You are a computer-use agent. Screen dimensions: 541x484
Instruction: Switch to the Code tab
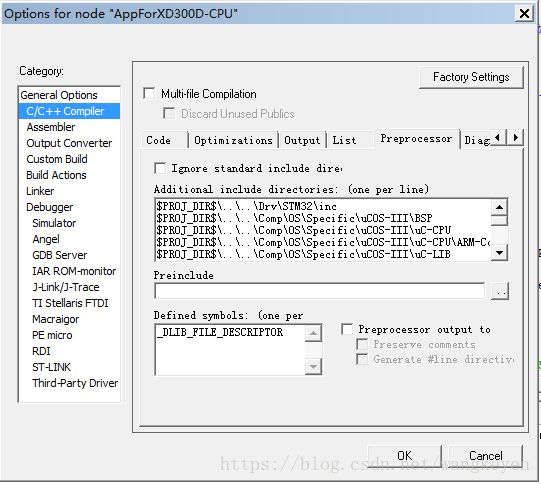[165, 140]
